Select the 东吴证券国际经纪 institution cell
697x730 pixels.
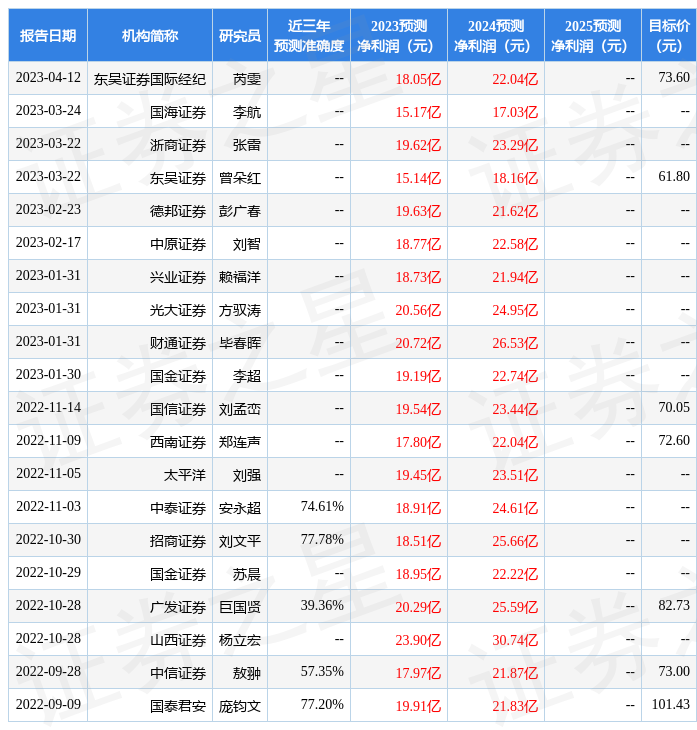click(150, 79)
